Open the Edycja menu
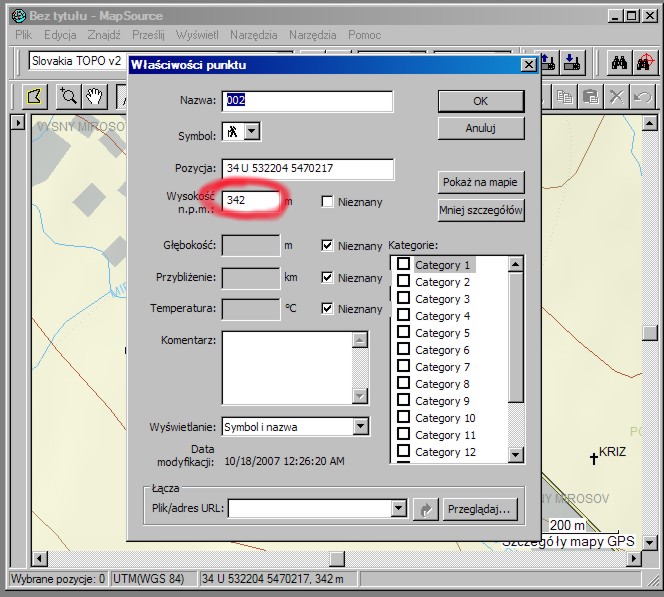Image resolution: width=664 pixels, height=597 pixels. (60, 35)
